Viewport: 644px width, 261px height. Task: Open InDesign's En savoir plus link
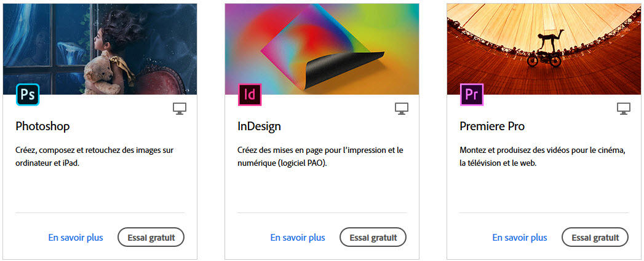tap(298, 238)
